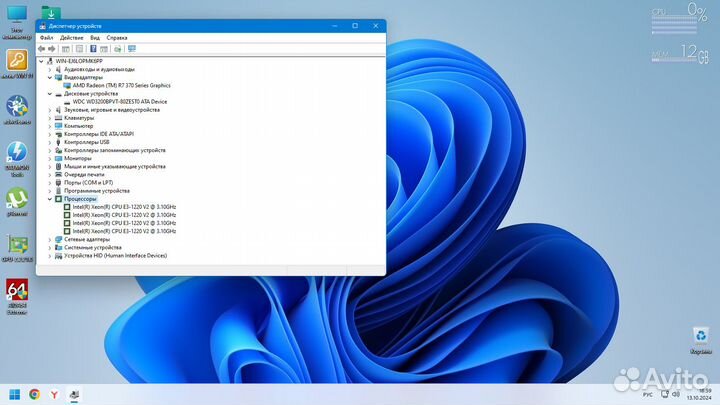Launch Yandex Browser from the taskbar
This screenshot has width=720, height=405.
pos(54,394)
